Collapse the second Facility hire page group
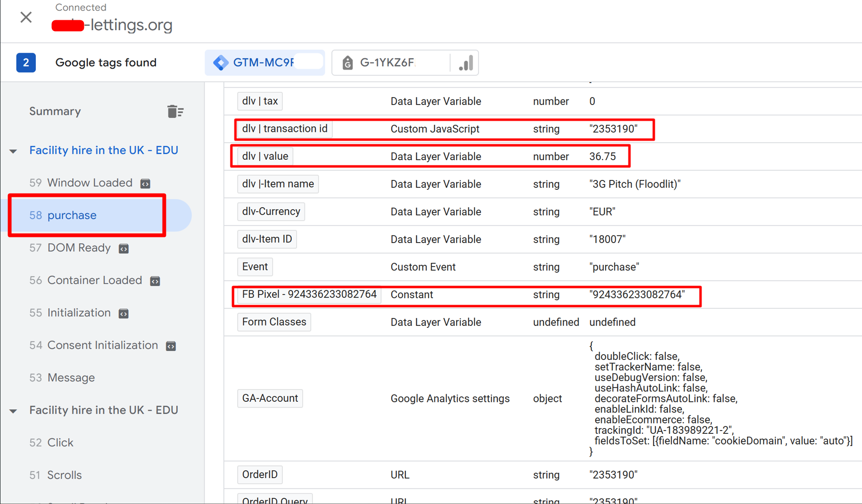Screen dimensions: 862x504 click(x=14, y=411)
